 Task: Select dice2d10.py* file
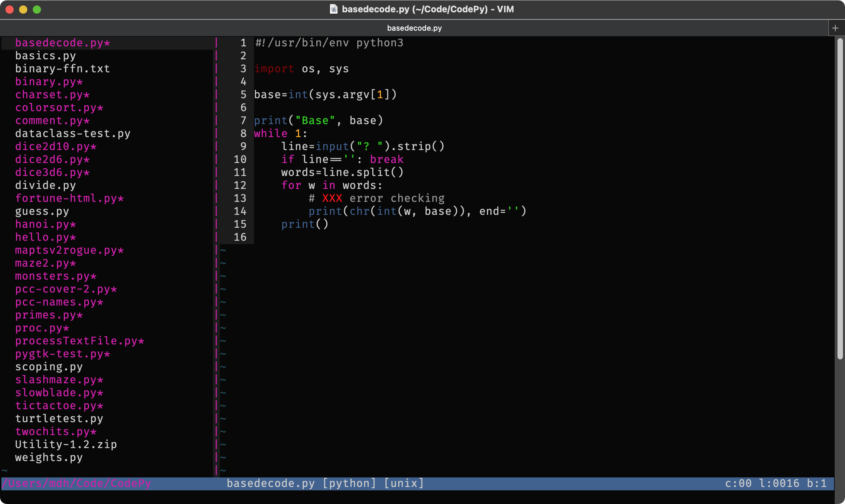click(x=56, y=146)
